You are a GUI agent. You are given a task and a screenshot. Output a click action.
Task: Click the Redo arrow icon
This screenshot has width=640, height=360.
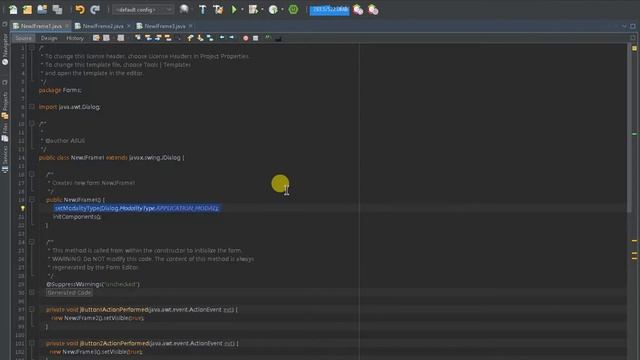click(x=95, y=9)
